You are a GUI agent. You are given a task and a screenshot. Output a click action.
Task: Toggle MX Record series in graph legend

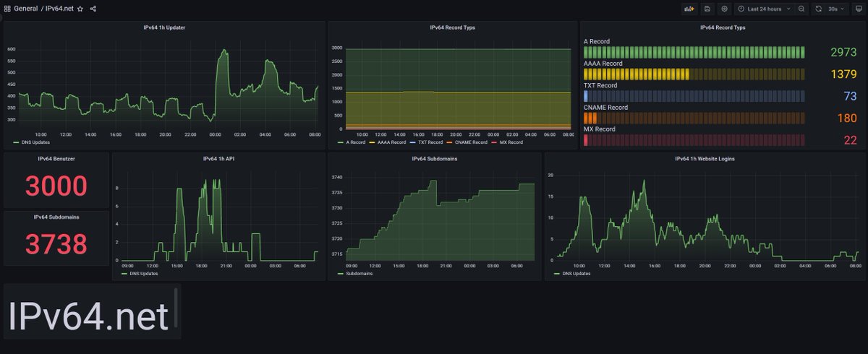506,142
